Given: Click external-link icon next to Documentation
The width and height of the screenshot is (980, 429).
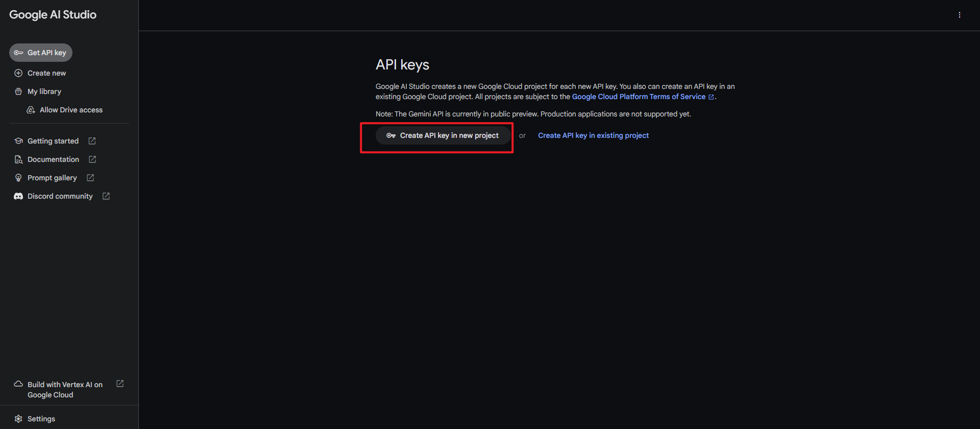Looking at the screenshot, I should [x=92, y=159].
